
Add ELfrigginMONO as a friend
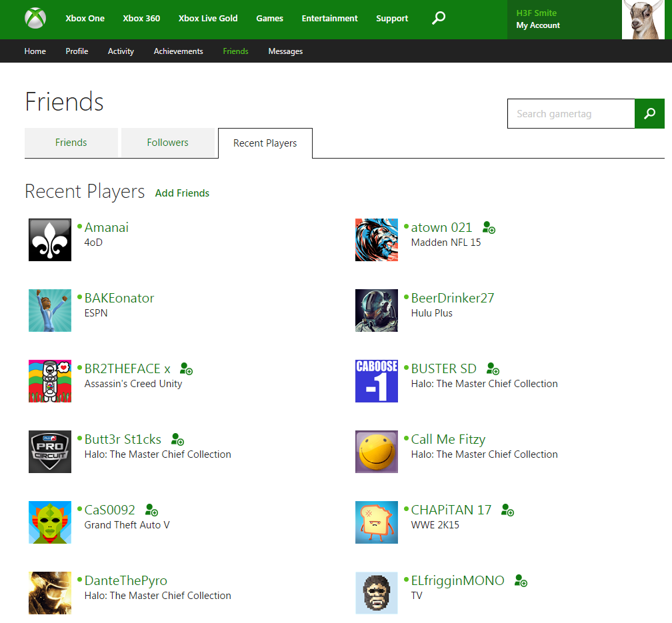click(x=521, y=581)
